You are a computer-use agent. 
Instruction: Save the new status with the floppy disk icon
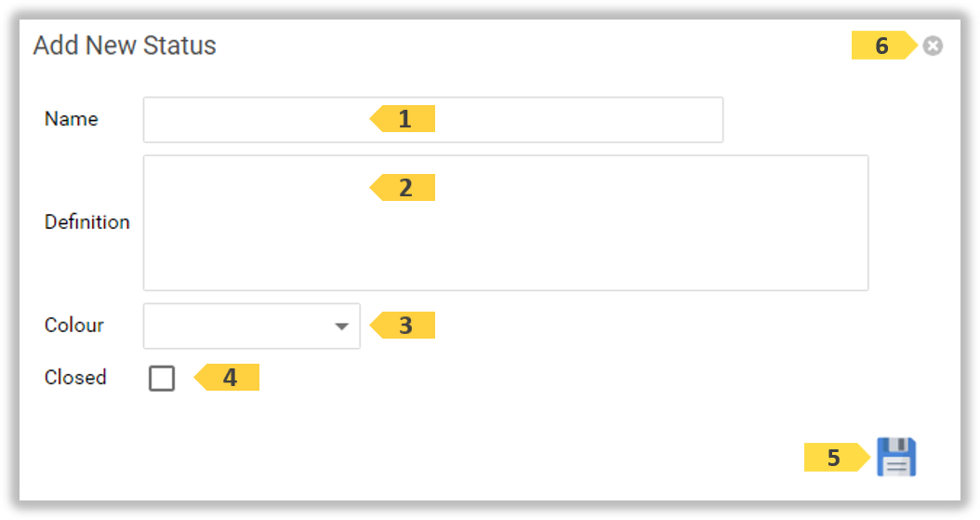(x=896, y=457)
